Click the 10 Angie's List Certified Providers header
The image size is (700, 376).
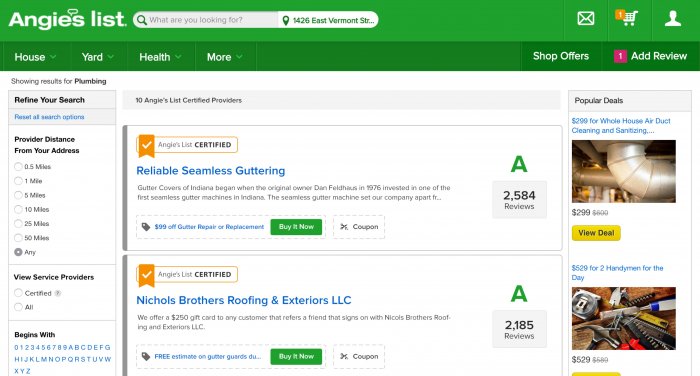click(188, 100)
